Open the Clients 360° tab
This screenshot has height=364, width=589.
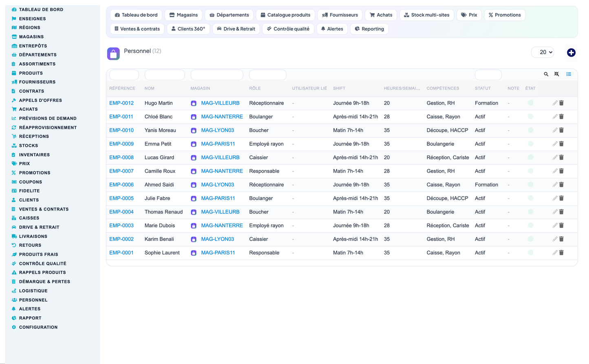(188, 29)
